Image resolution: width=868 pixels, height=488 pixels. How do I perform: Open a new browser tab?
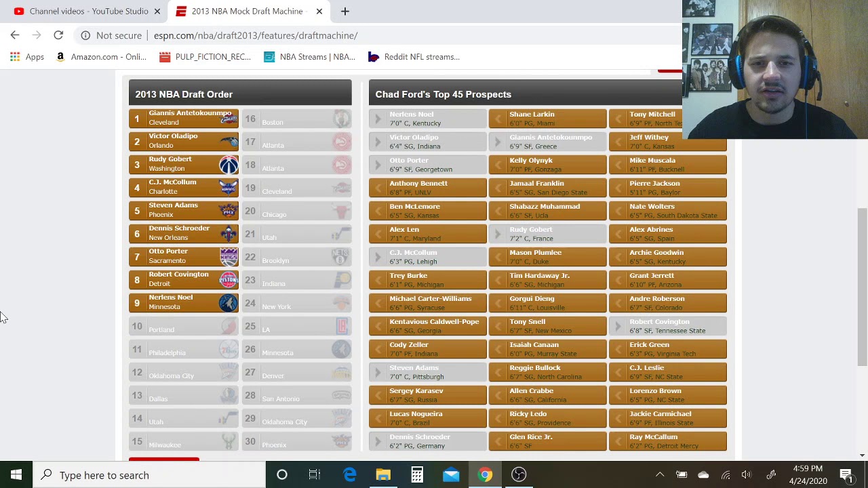click(344, 12)
